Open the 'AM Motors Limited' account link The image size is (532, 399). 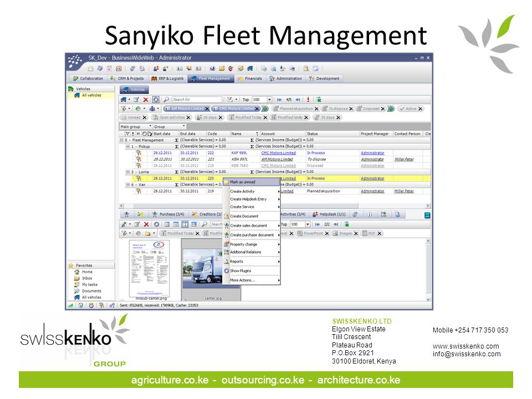[277, 160]
